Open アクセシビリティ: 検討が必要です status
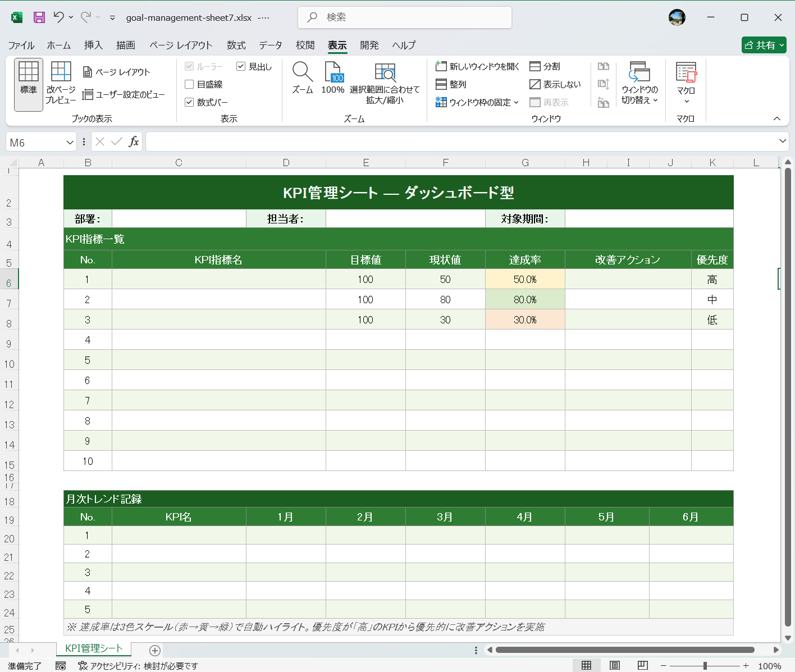This screenshot has height=672, width=795. [138, 666]
